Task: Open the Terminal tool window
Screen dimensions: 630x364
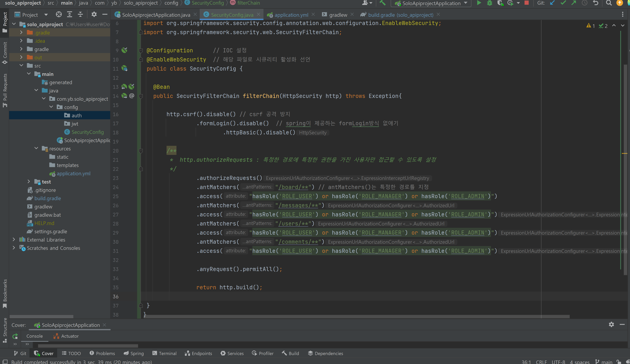Action: click(164, 353)
